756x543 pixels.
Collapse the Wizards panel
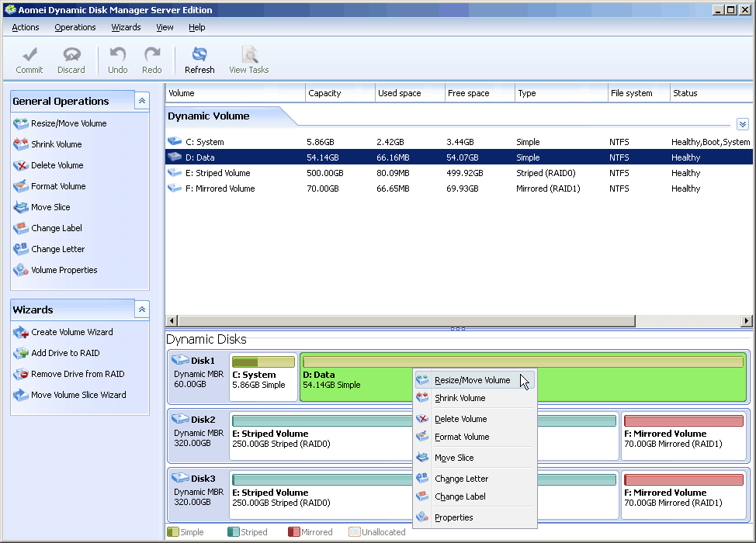141,310
